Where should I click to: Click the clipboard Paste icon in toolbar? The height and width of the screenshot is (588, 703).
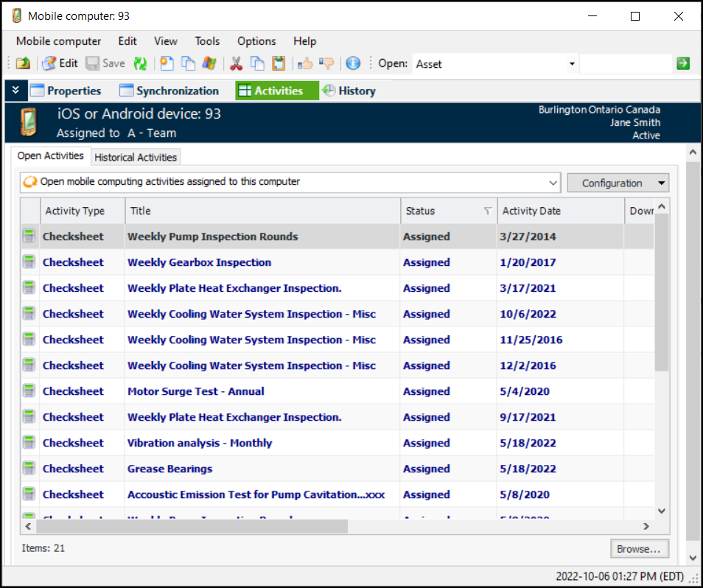pos(278,63)
